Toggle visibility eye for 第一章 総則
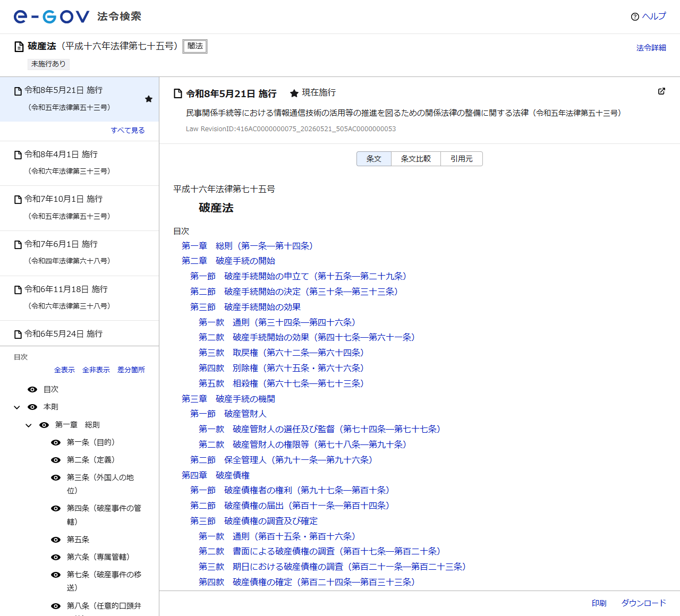 point(44,425)
